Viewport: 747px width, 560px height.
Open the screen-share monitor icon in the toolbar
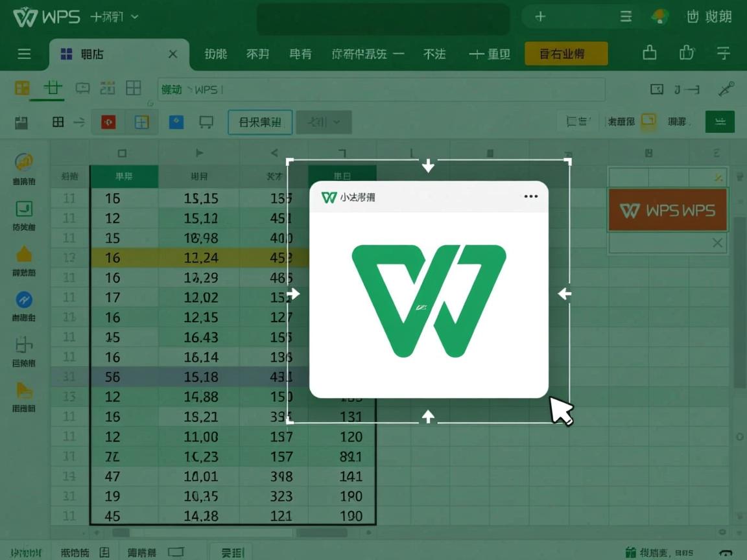206,122
